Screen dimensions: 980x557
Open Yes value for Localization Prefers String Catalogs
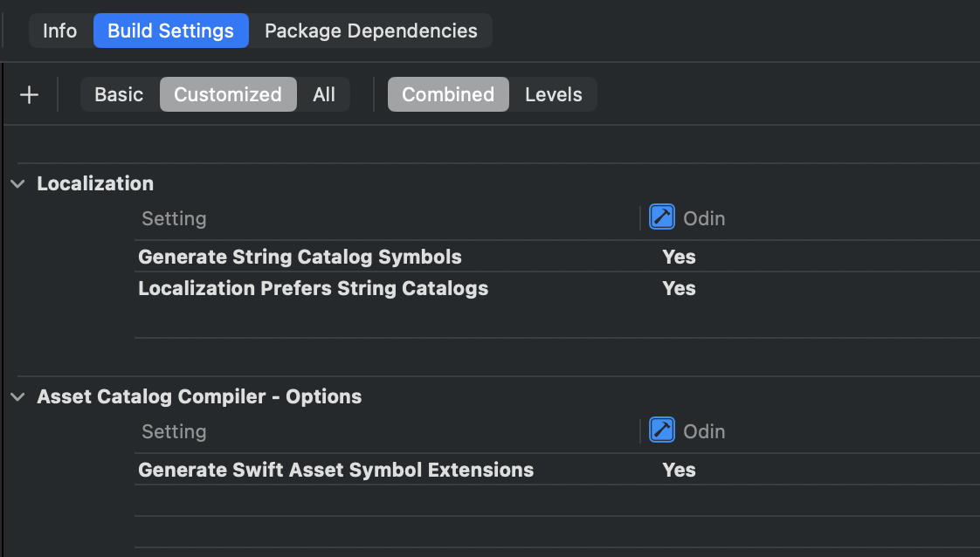pos(679,288)
